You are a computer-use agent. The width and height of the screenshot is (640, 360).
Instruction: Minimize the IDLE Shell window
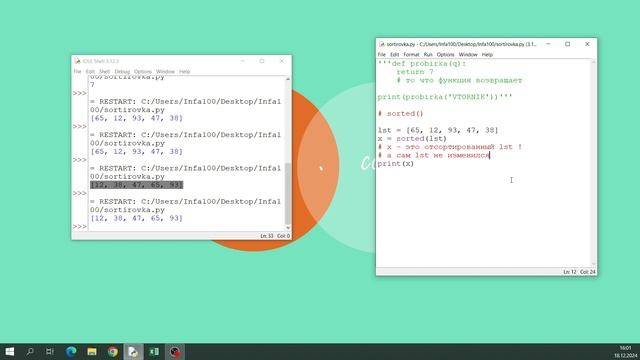[242, 61]
